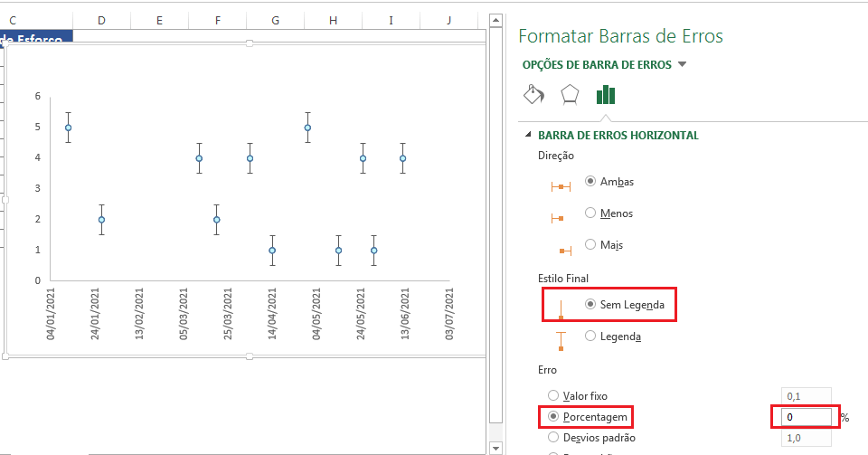Click the 'Ambas' direction icon

(x=561, y=186)
